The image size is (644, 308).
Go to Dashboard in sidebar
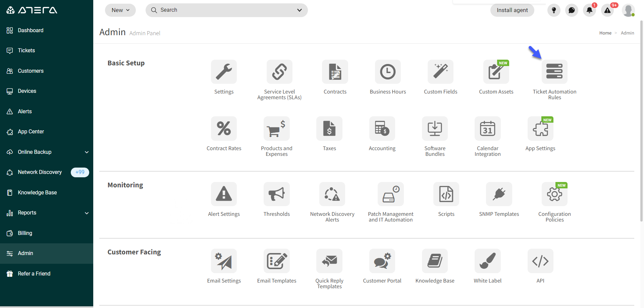47,30
